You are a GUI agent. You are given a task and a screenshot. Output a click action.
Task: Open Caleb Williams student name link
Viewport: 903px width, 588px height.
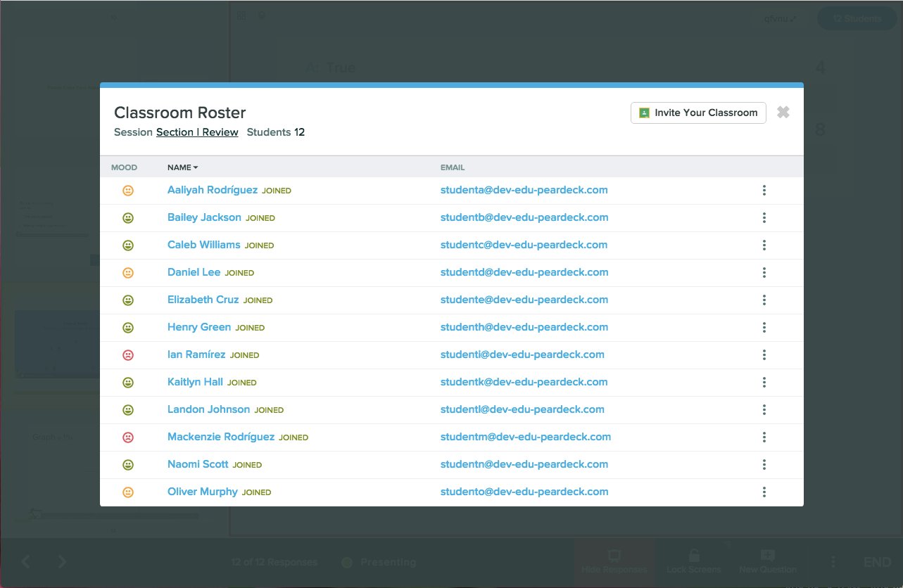204,245
